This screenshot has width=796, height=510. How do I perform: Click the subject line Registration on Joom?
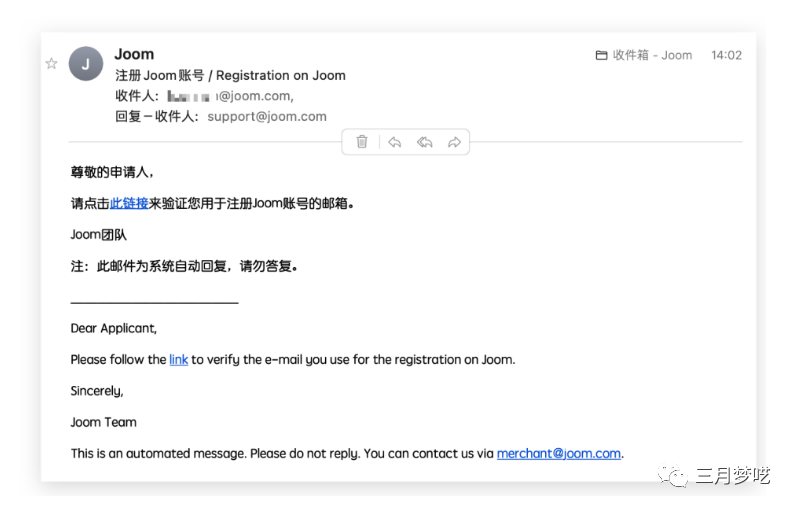coord(230,75)
